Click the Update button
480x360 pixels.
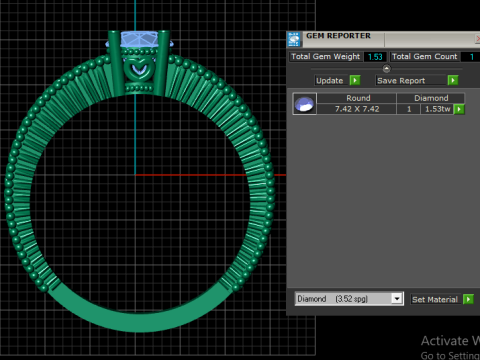click(x=331, y=80)
